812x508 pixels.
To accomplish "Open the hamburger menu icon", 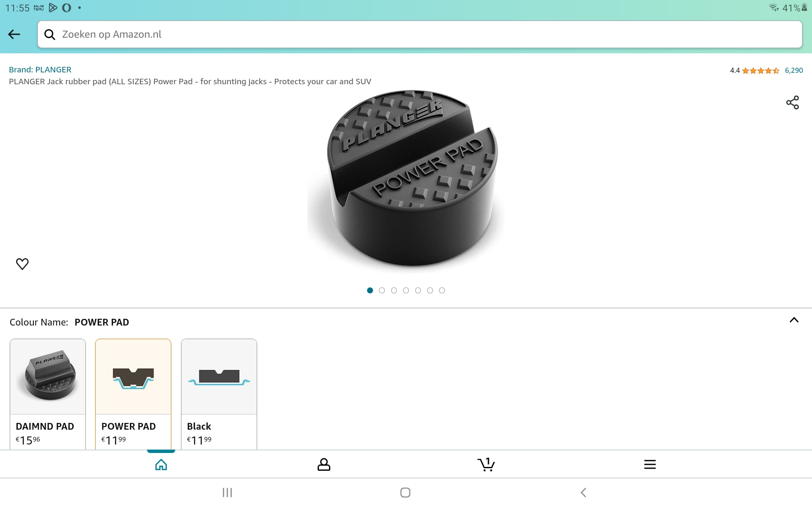I will pos(650,464).
